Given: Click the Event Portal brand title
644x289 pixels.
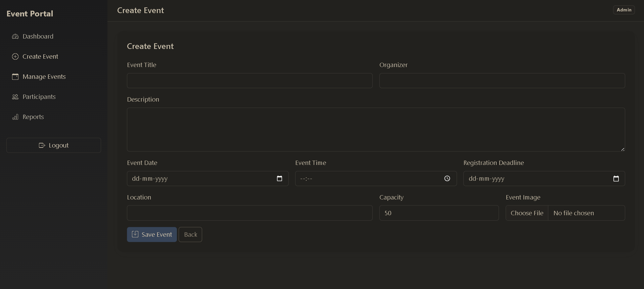Looking at the screenshot, I should tap(30, 14).
